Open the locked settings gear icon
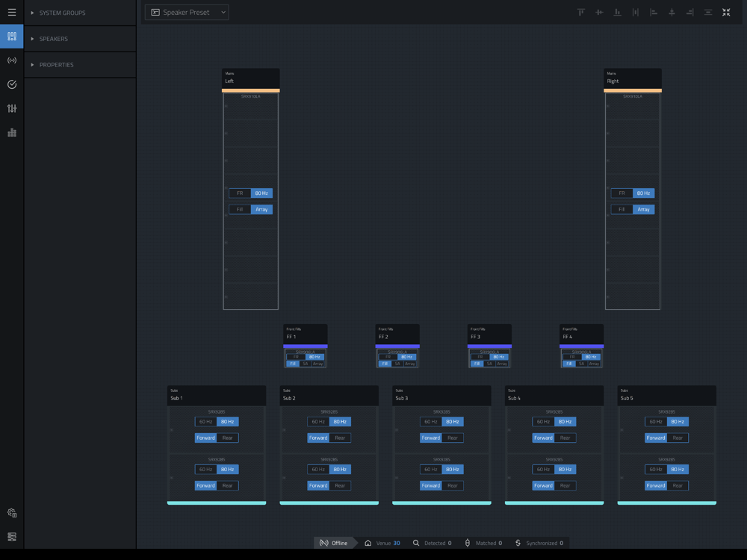The image size is (747, 560). (x=12, y=513)
